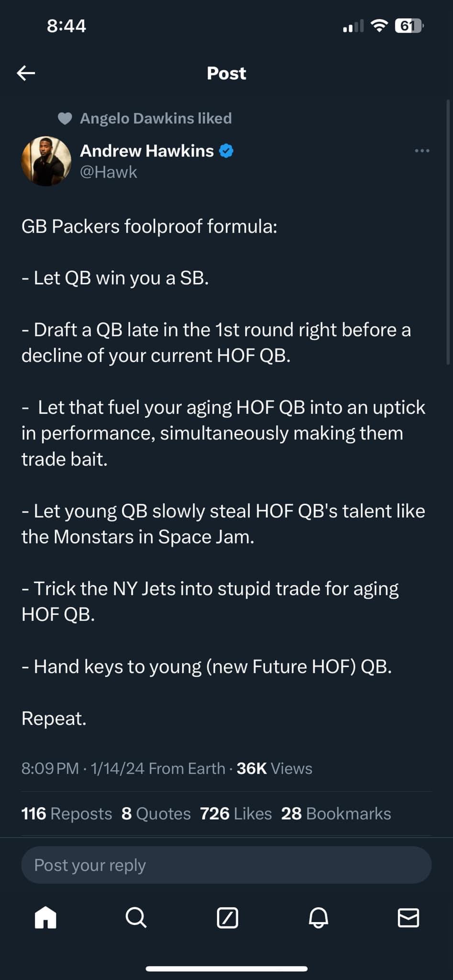Viewport: 453px width, 980px height.
Task: Open the three-dot more options menu
Action: tap(422, 151)
